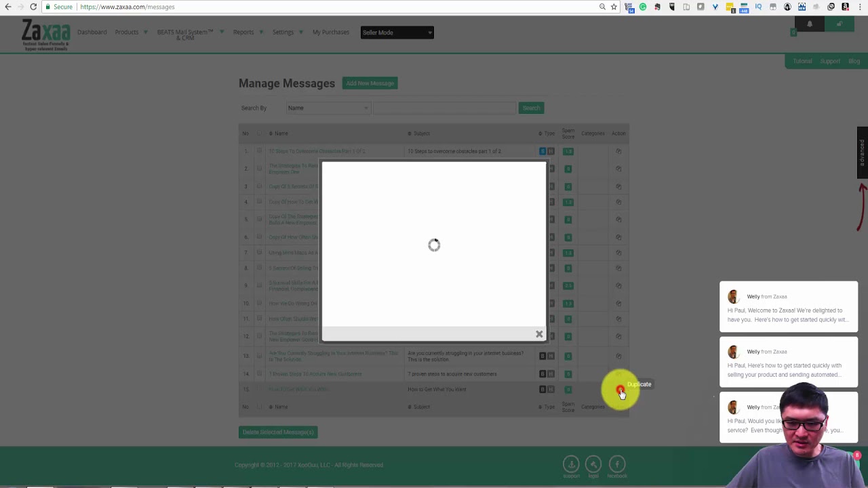Check the box for message row 8
The image size is (868, 488).
(259, 268)
